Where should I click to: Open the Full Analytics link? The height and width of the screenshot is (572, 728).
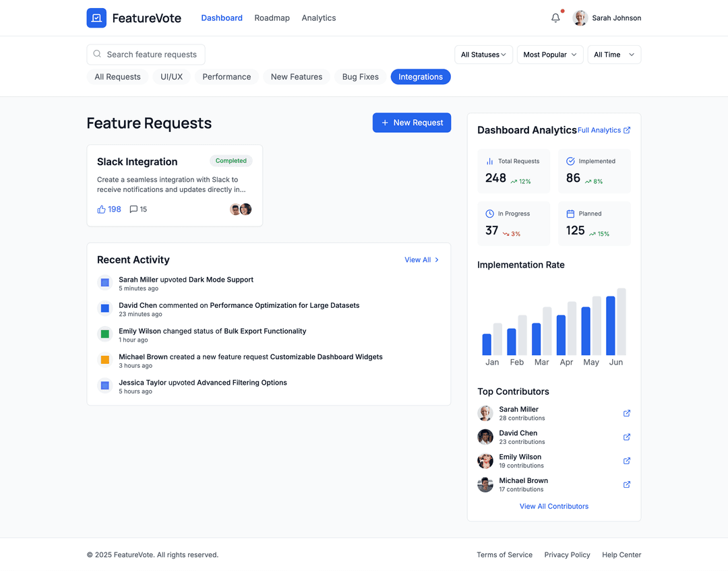point(604,130)
